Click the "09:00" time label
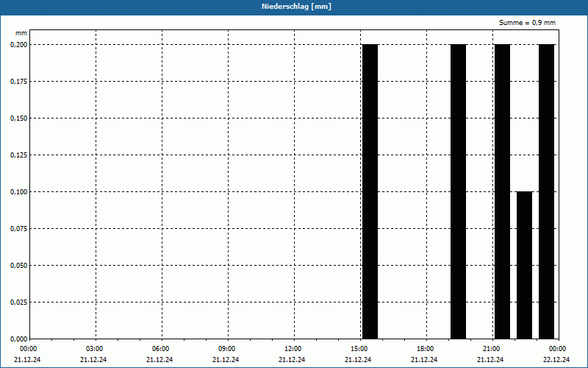The width and height of the screenshot is (588, 368). (227, 349)
